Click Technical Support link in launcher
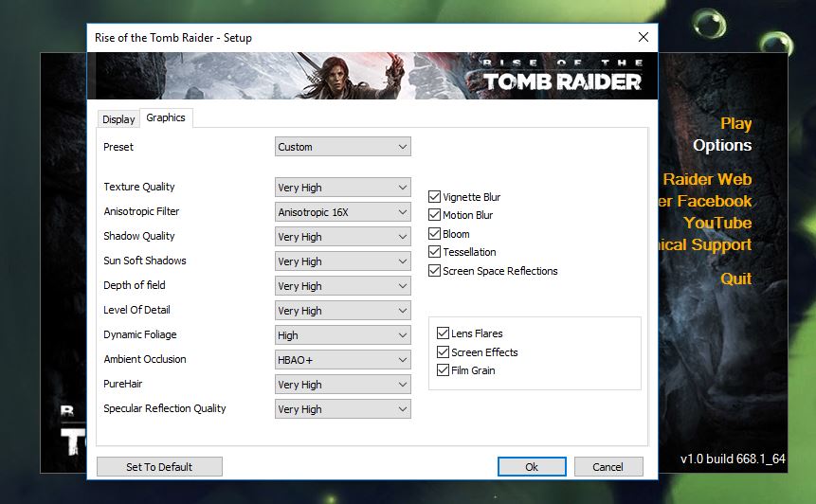 point(705,244)
